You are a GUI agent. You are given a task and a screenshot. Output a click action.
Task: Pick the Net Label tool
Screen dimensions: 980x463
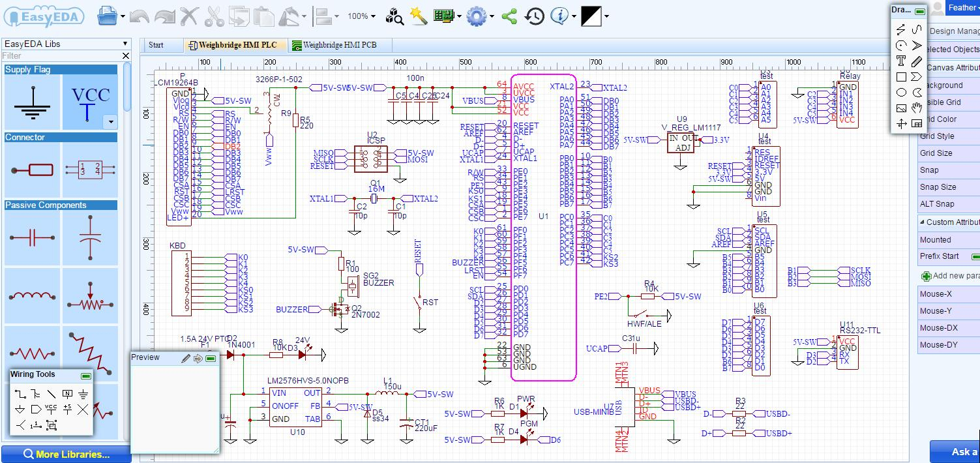click(67, 394)
